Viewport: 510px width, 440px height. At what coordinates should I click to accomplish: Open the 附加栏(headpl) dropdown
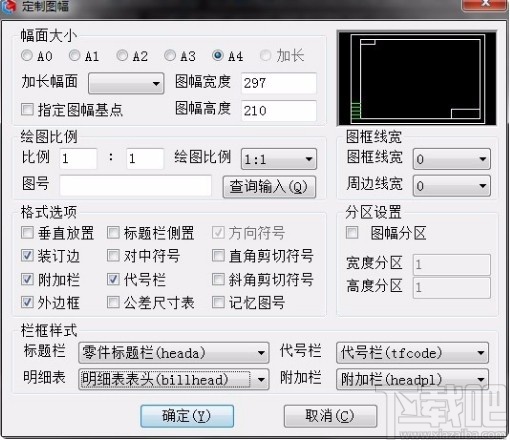(x=412, y=379)
